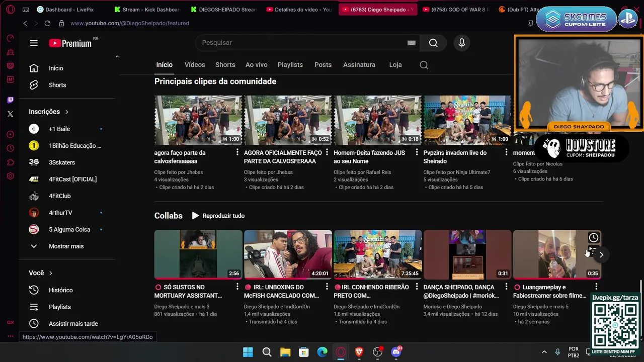Open options for 'IRL: UNBOXING DO McFISH' video
Screen dimensions: 644x362
(x=327, y=287)
